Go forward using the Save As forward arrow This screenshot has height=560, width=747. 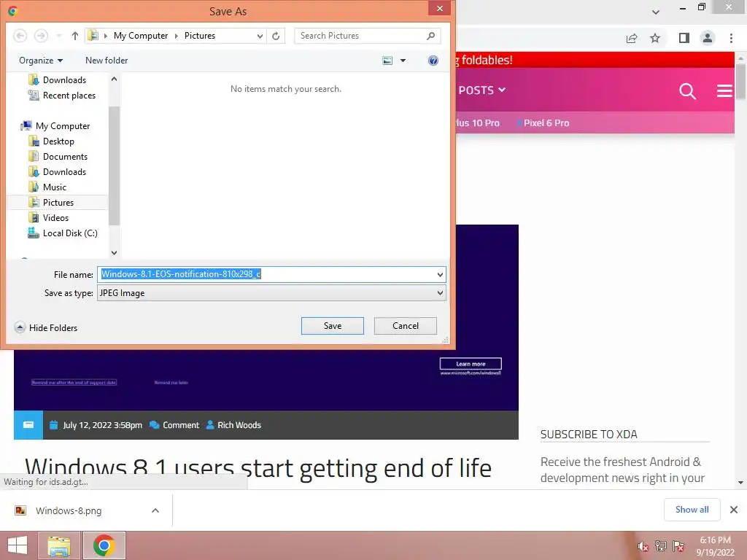[41, 36]
